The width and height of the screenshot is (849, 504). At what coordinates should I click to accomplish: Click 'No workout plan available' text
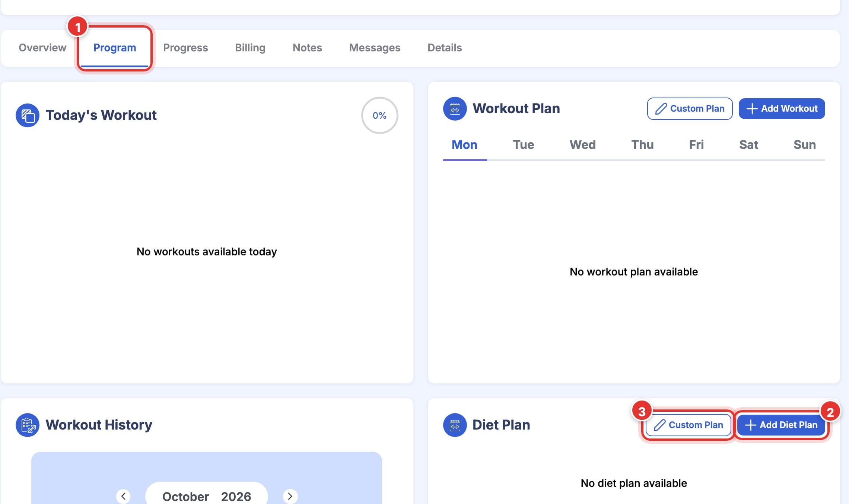pyautogui.click(x=634, y=272)
